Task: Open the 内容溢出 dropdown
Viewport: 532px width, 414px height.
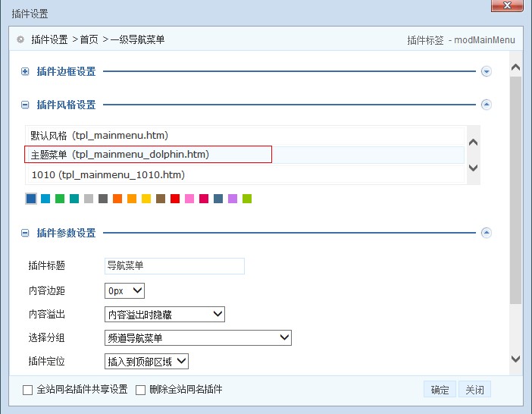Action: pyautogui.click(x=164, y=314)
